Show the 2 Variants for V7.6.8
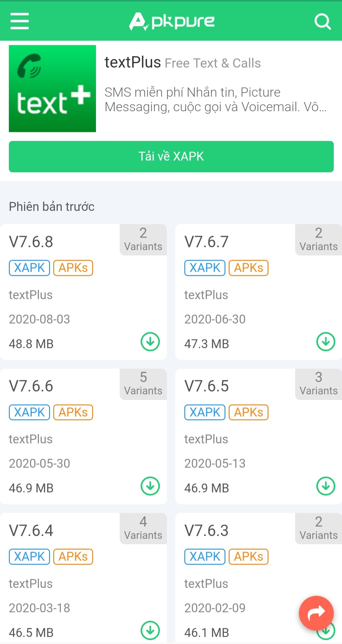 143,240
